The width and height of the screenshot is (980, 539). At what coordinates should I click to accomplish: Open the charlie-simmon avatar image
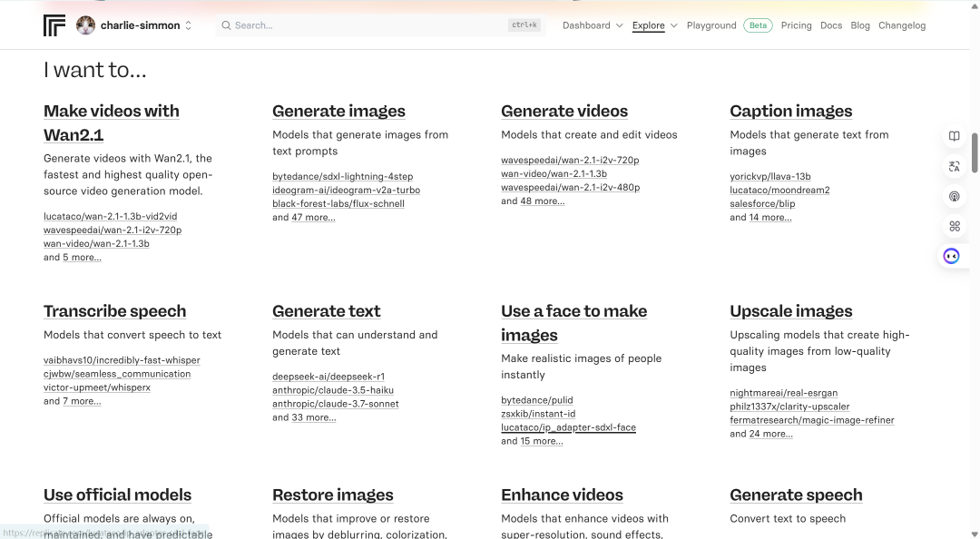tap(85, 25)
